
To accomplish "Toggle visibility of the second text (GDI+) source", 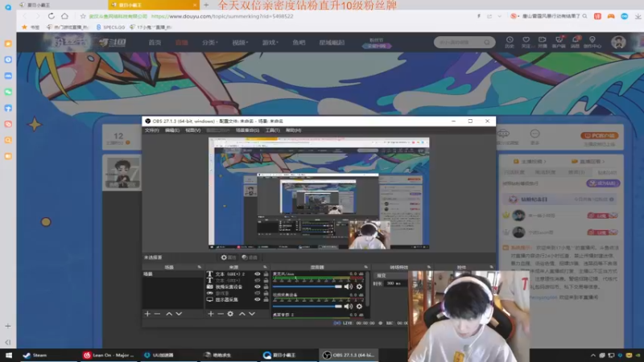I will click(x=257, y=280).
